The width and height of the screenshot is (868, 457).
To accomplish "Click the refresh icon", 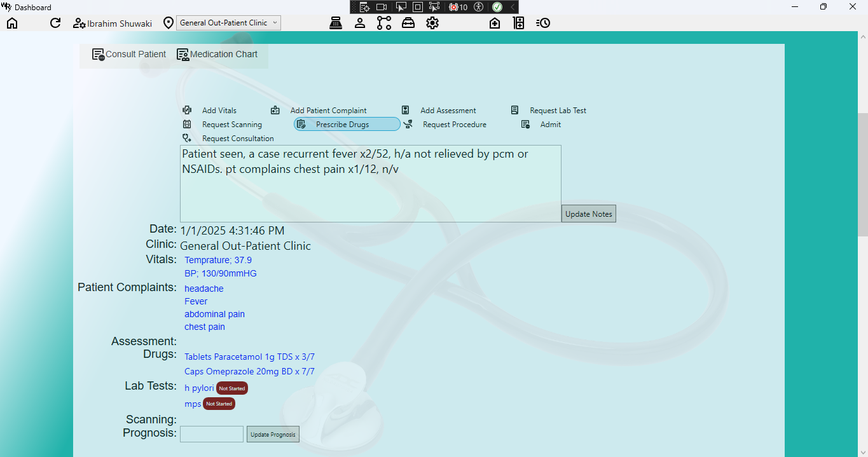I will coord(55,23).
